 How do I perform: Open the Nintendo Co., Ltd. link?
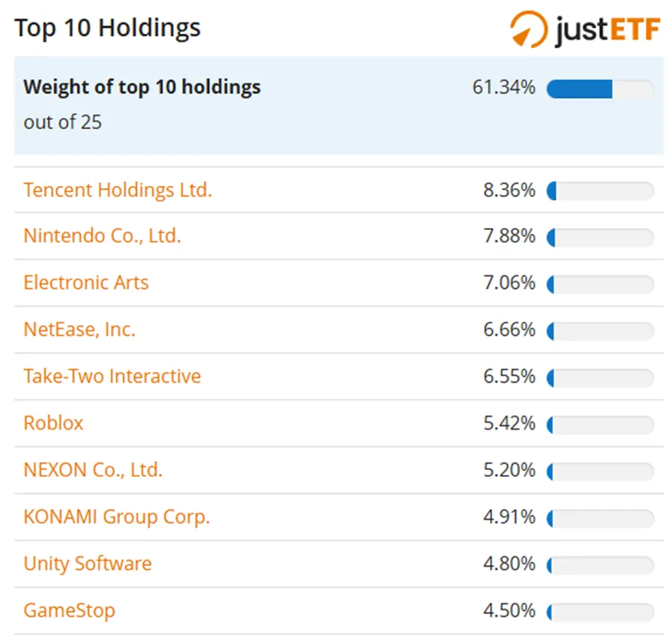(x=103, y=236)
